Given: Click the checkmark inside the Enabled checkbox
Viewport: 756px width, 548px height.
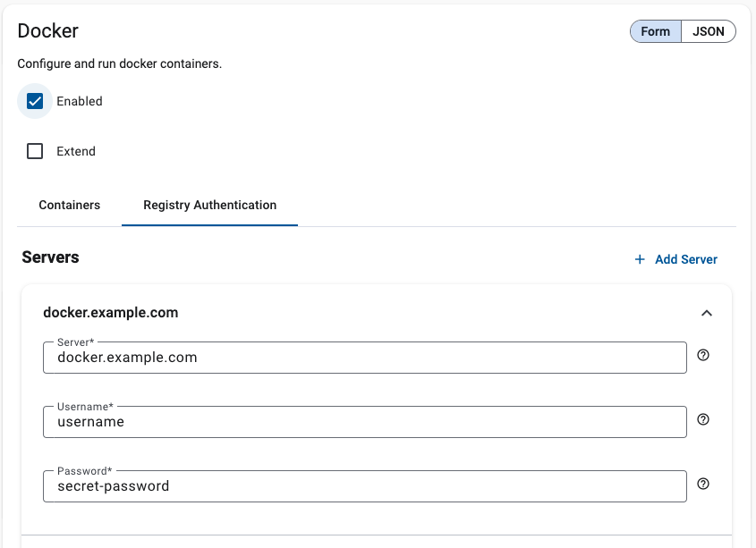Looking at the screenshot, I should pyautogui.click(x=34, y=101).
